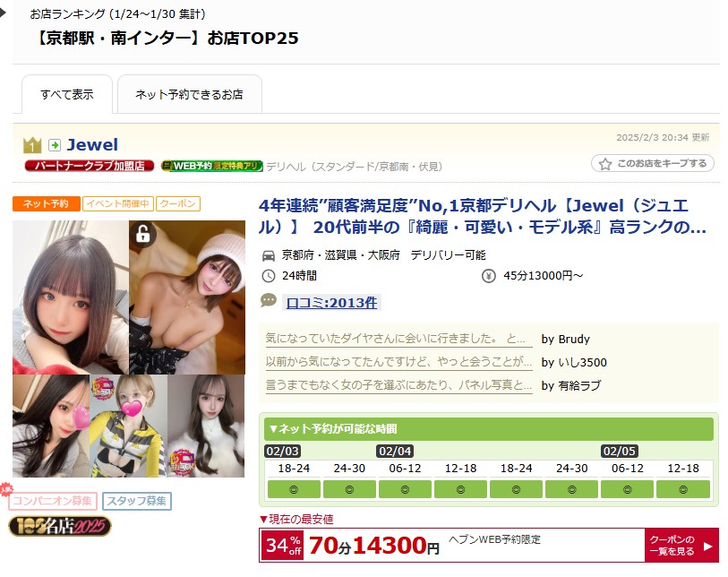Open the Jewel shop name link
The image size is (728, 577).
92,144
